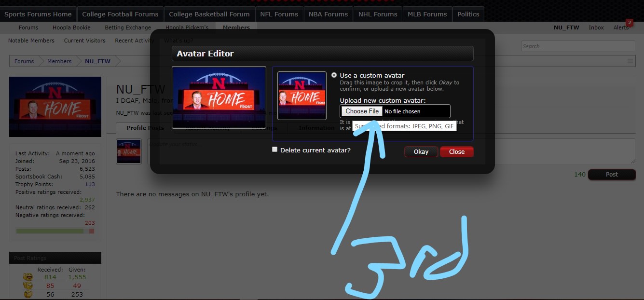Open NFL Forums tab

tap(279, 14)
